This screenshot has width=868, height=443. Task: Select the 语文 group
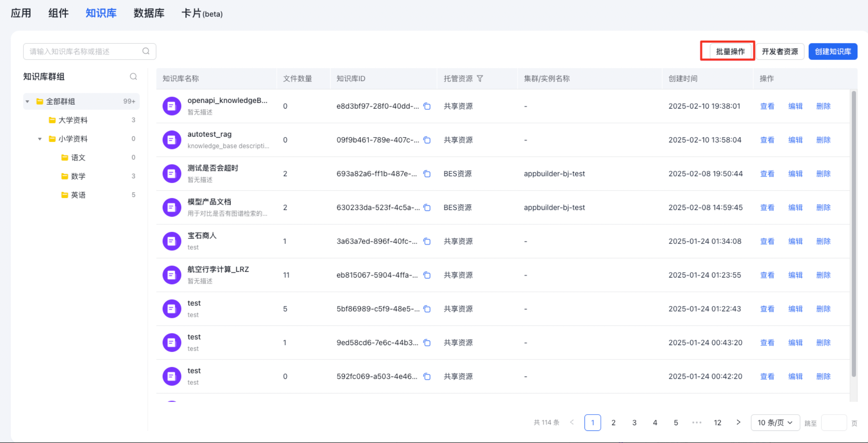tap(81, 157)
